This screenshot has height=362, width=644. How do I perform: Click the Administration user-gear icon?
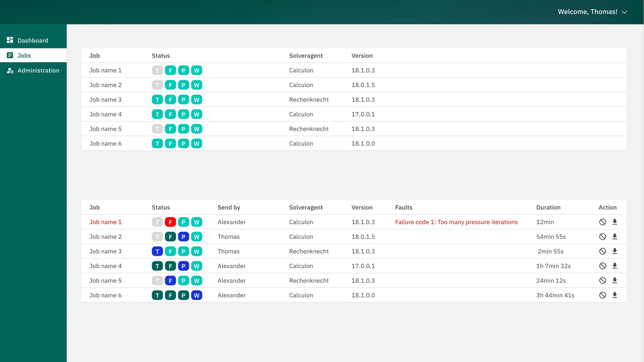click(x=10, y=71)
